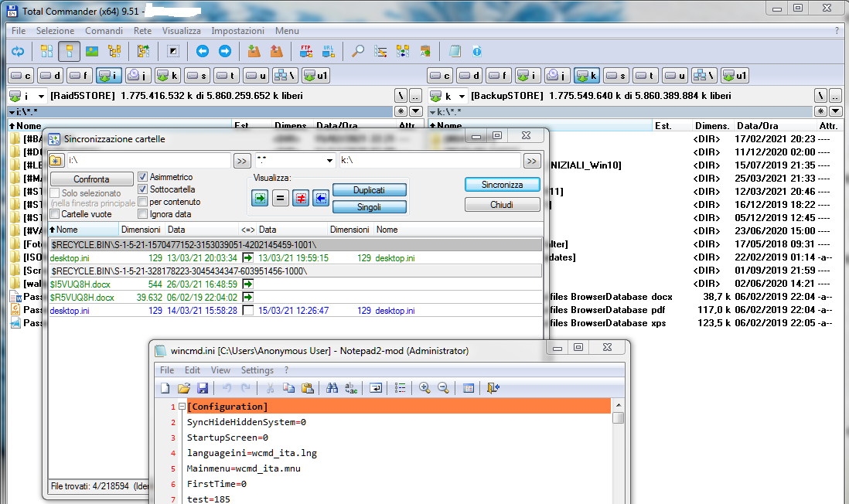Open Visualizza menu in Total Commander
The width and height of the screenshot is (849, 504).
182,31
